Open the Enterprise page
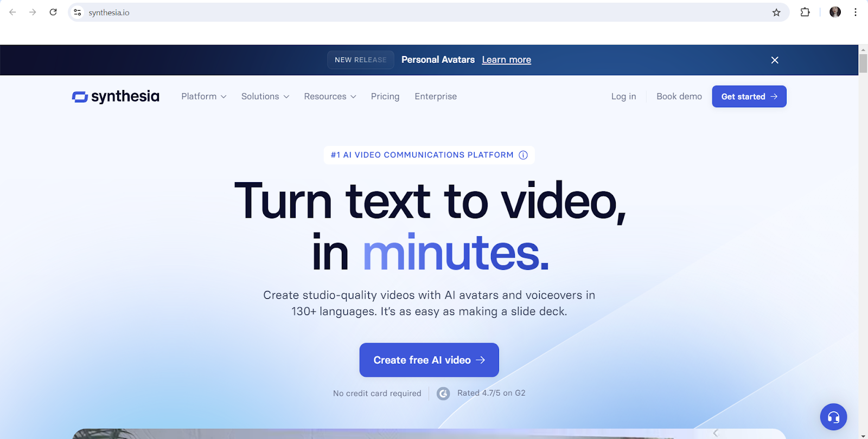Viewport: 868px width, 439px height. [x=436, y=96]
